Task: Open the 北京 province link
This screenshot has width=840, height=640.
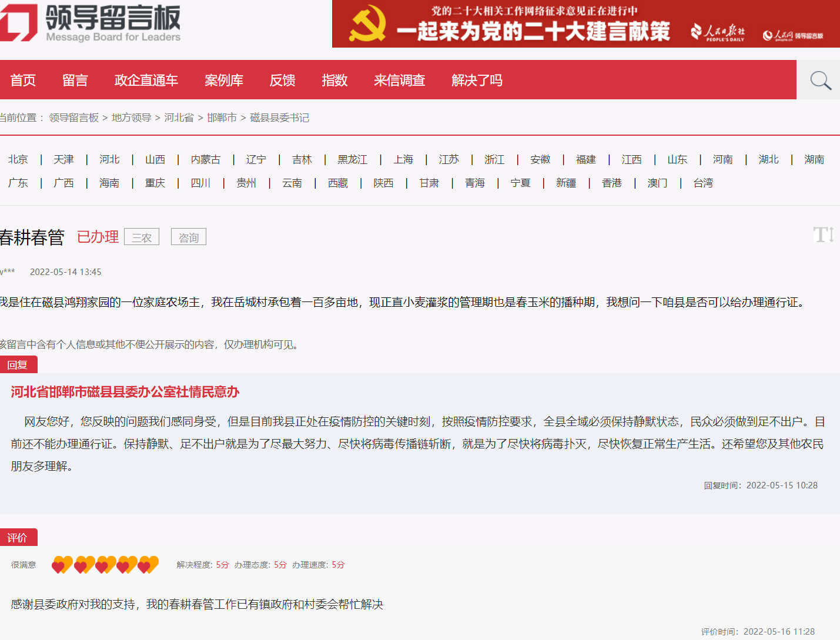Action: tap(18, 159)
